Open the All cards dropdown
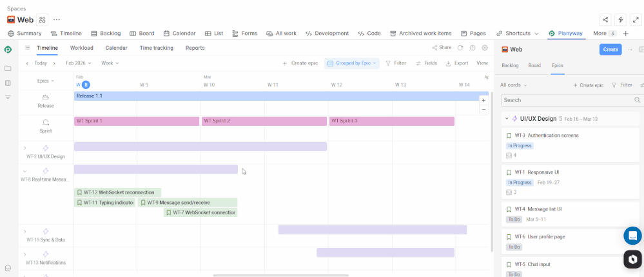Screen dimensions: 644x277 point(513,85)
